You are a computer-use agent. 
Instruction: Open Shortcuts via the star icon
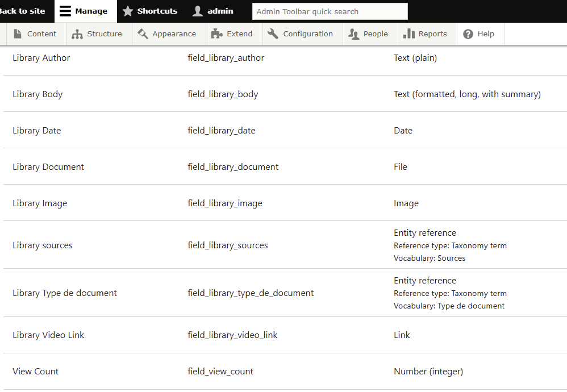click(128, 11)
